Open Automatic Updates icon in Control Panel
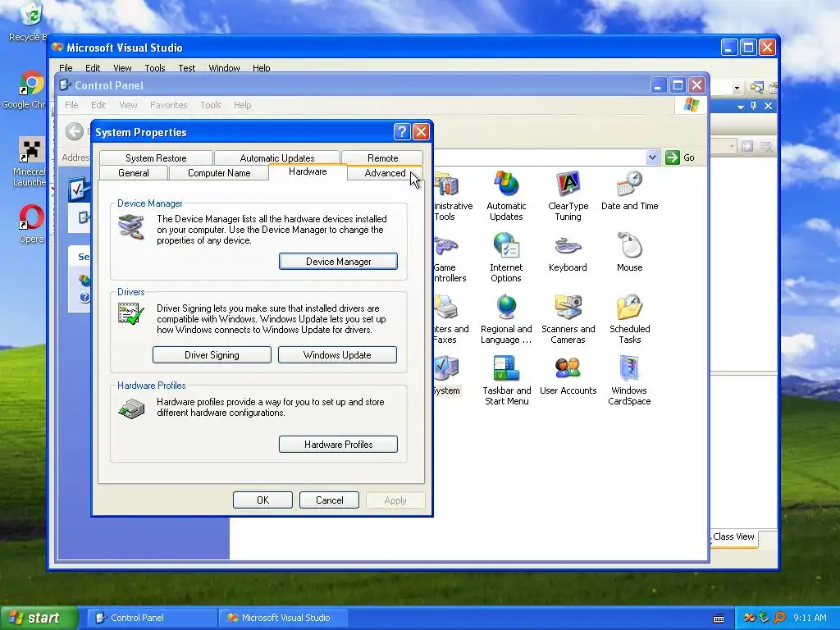Viewport: 840px width, 630px height. (506, 195)
